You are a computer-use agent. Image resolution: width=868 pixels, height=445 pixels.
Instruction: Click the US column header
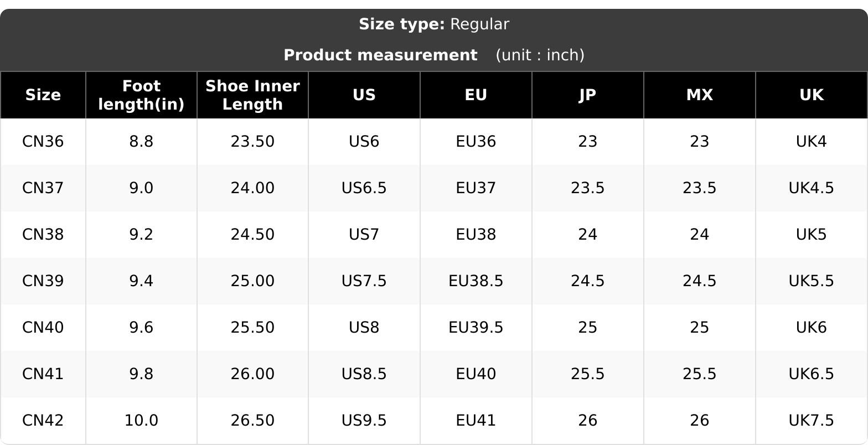coord(364,95)
